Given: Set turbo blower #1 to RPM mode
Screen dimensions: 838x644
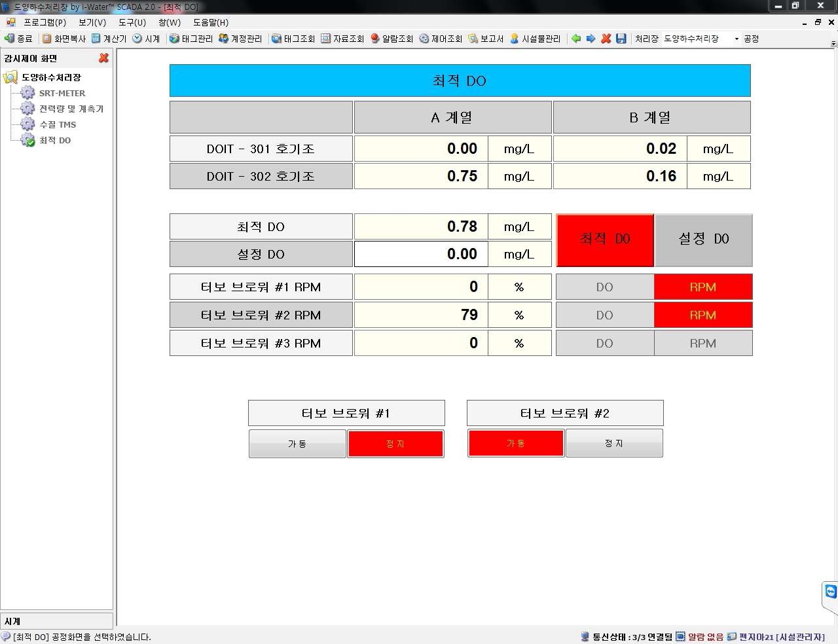Looking at the screenshot, I should 703,287.
